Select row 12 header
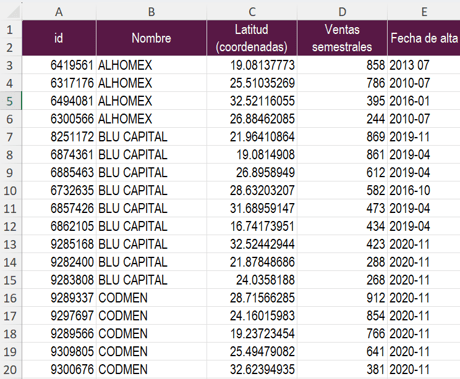Image resolution: width=460 pixels, height=379 pixels. point(11,226)
